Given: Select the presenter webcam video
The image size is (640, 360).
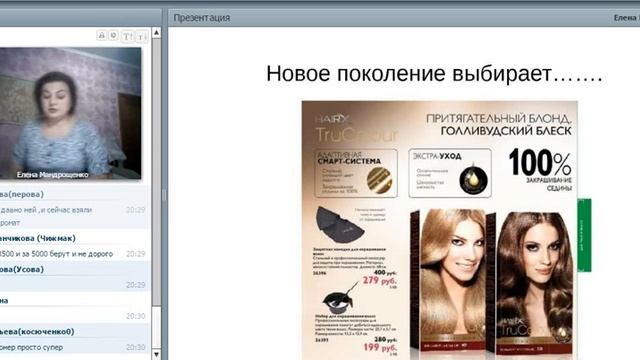Looking at the screenshot, I should pos(71,113).
